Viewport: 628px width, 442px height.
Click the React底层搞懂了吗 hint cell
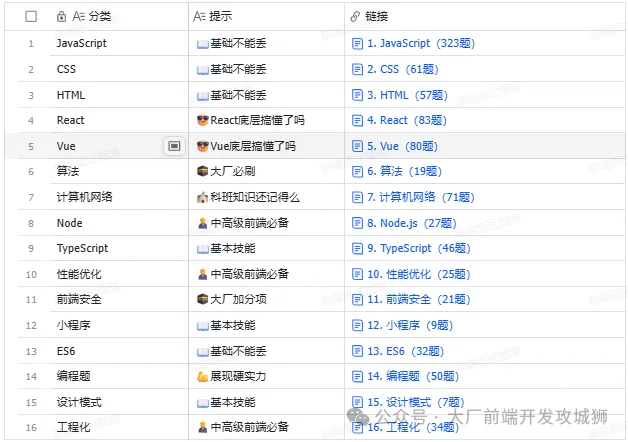266,120
